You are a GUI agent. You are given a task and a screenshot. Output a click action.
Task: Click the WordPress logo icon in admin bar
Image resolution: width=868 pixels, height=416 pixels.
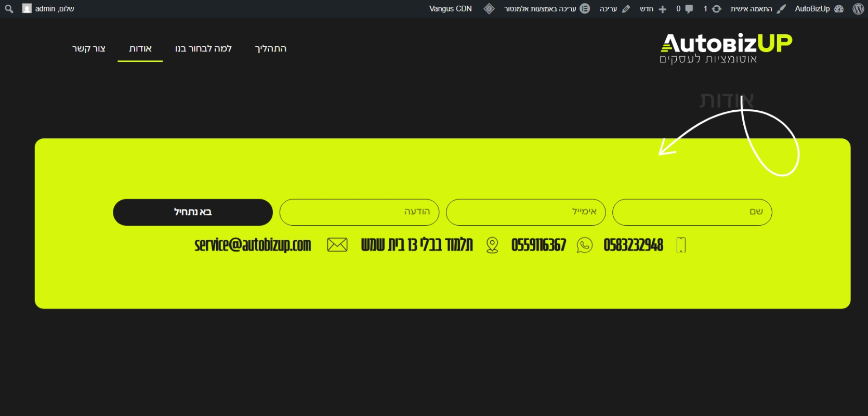point(858,9)
